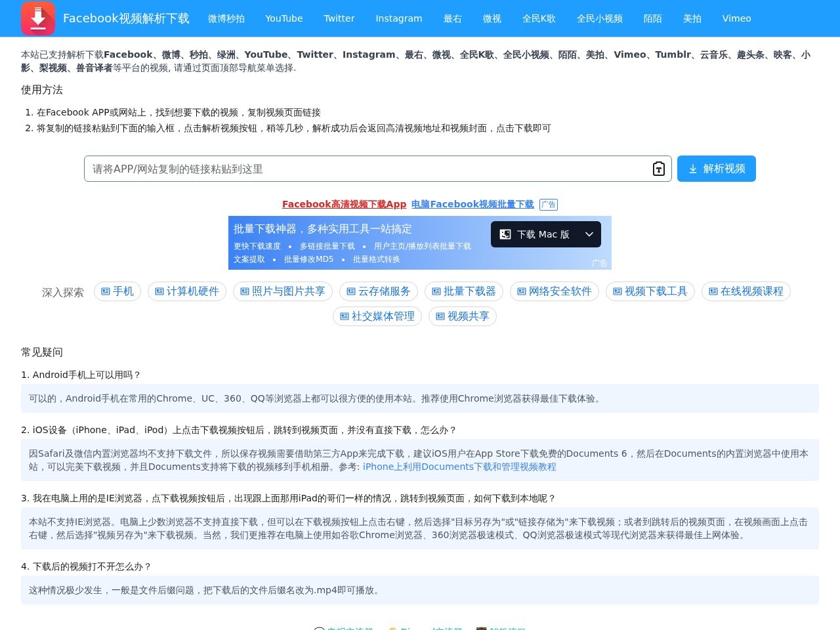Viewport: 840px width, 630px height.
Task: Open the 批量下载器 explore chip
Action: click(464, 291)
